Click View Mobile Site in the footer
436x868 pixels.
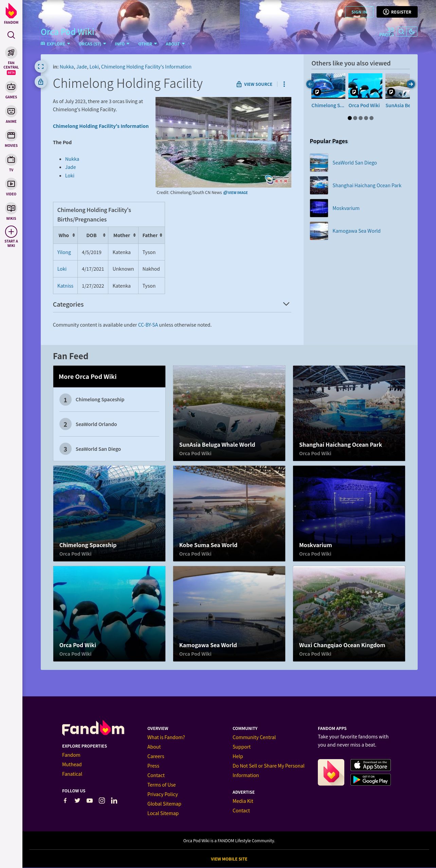(x=229, y=859)
